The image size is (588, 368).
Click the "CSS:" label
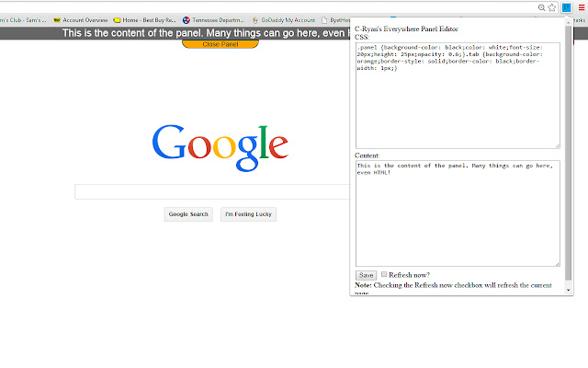[362, 37]
